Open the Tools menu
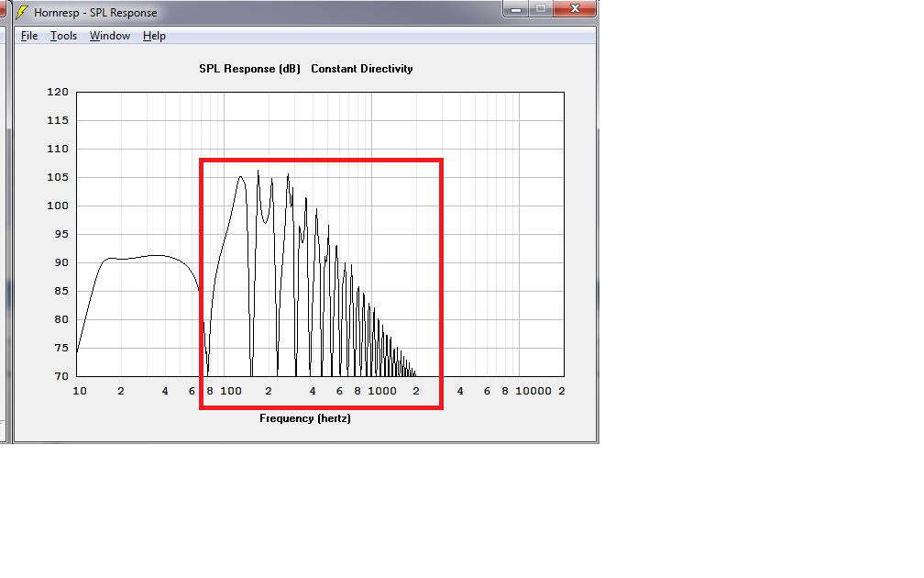924x578 pixels. point(63,36)
